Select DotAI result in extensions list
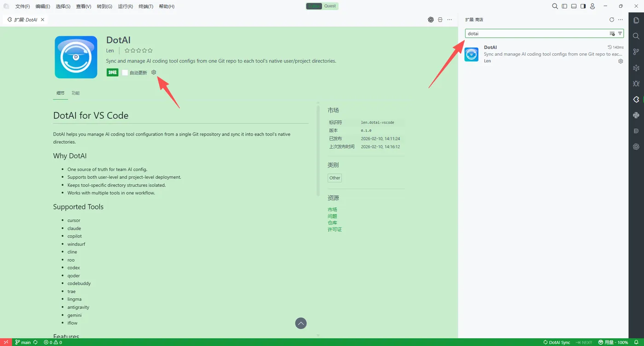 (544, 54)
